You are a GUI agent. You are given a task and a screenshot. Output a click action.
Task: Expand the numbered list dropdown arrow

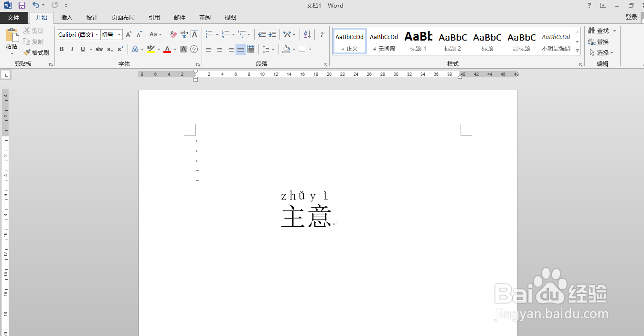tap(233, 34)
